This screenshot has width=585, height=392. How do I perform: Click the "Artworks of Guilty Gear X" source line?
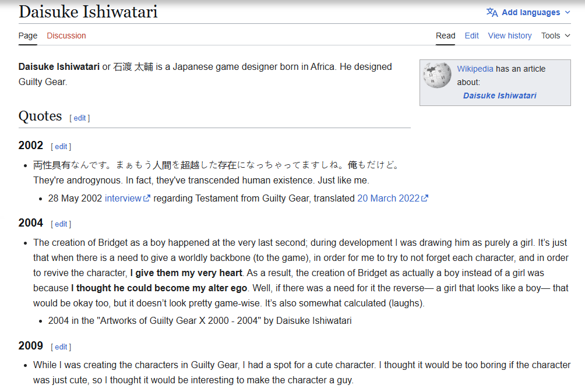pos(200,321)
